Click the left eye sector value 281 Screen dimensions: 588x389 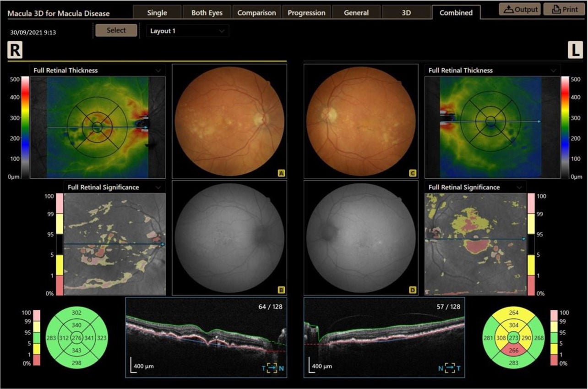tap(488, 338)
